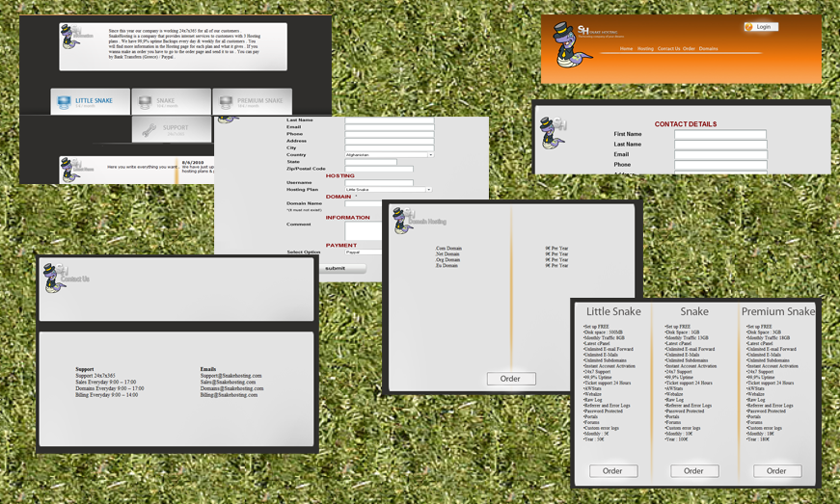Screen dimensions: 840x504
Task: Click the Comment text area
Action: (363, 231)
